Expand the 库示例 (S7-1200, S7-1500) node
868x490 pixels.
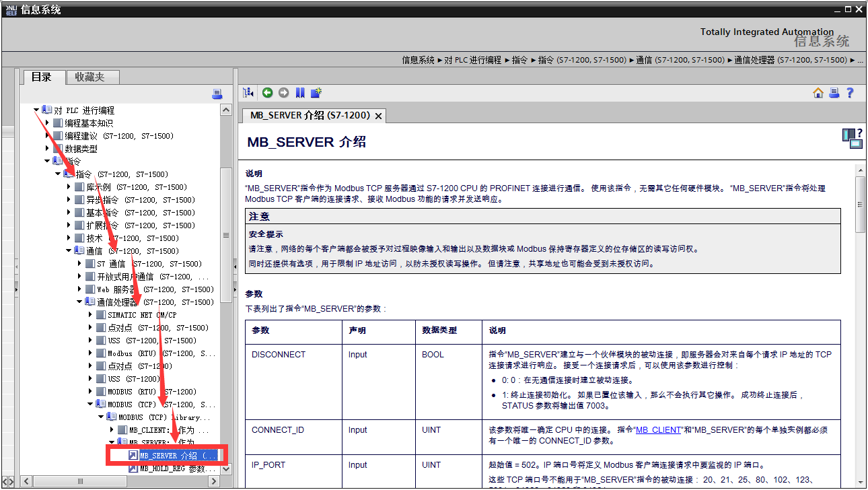[69, 187]
